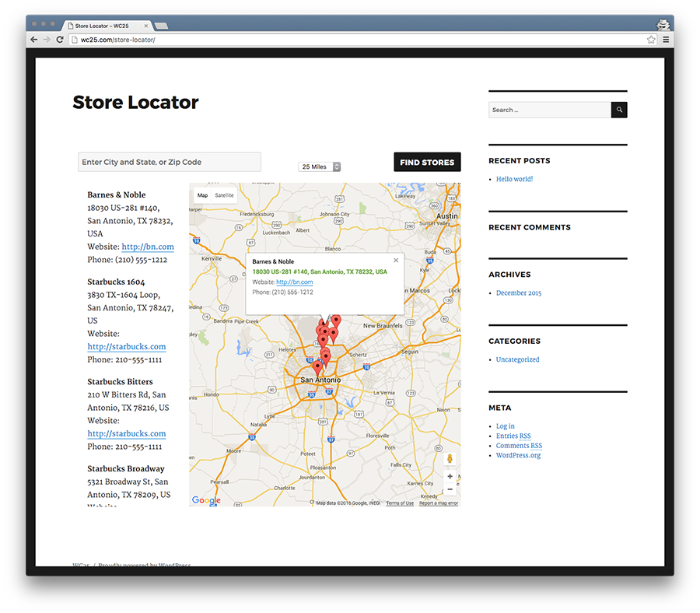Open the http://bn.com link in store list
This screenshot has width=700, height=613.
(148, 247)
